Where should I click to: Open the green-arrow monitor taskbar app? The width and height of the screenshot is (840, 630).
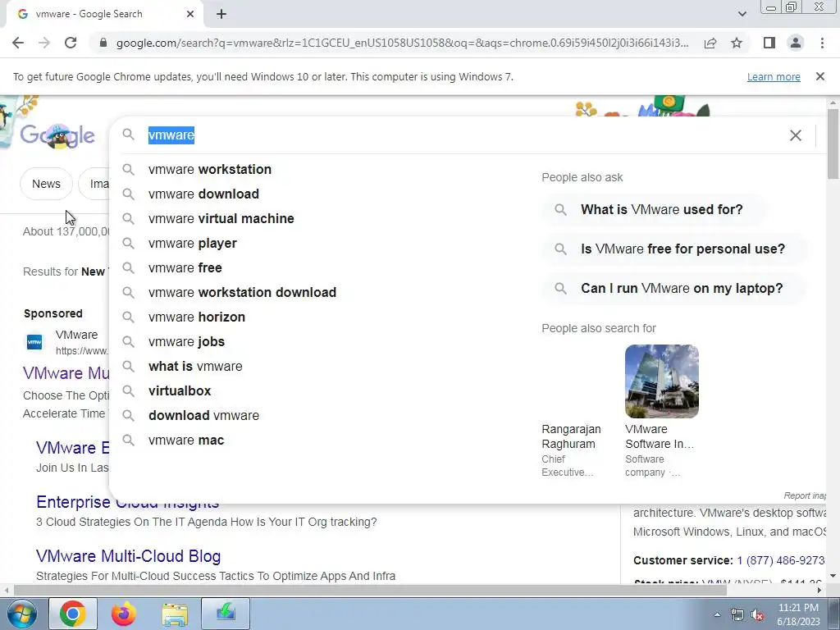coord(226,614)
